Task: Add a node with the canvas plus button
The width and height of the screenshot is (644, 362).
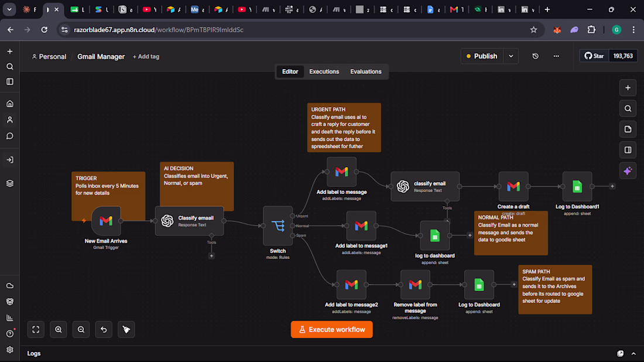Action: coord(628,87)
